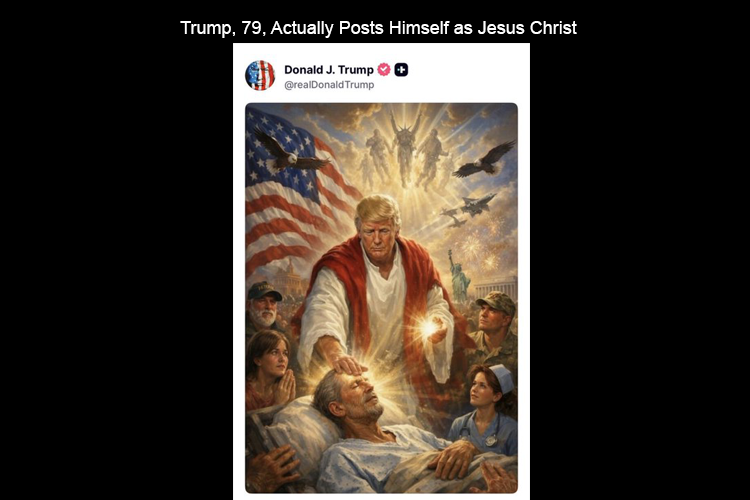
Task: Click the praying woman's clasped hands
Action: [x=286, y=387]
